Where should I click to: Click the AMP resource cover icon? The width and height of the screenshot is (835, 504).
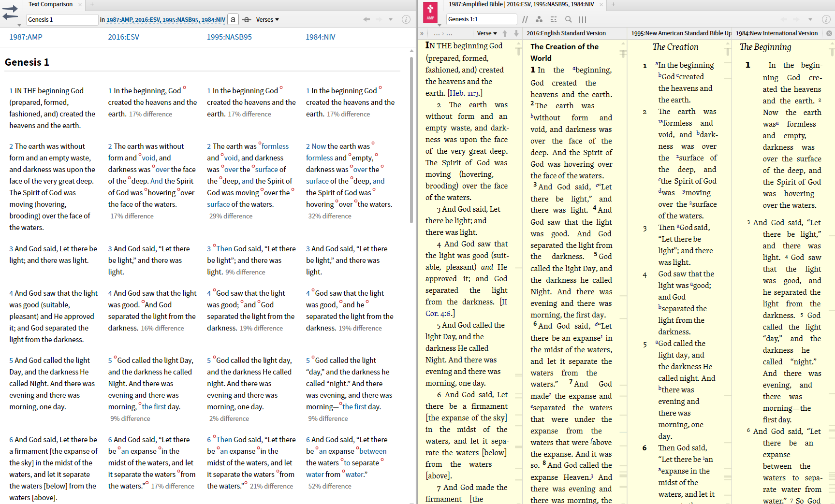pyautogui.click(x=430, y=12)
